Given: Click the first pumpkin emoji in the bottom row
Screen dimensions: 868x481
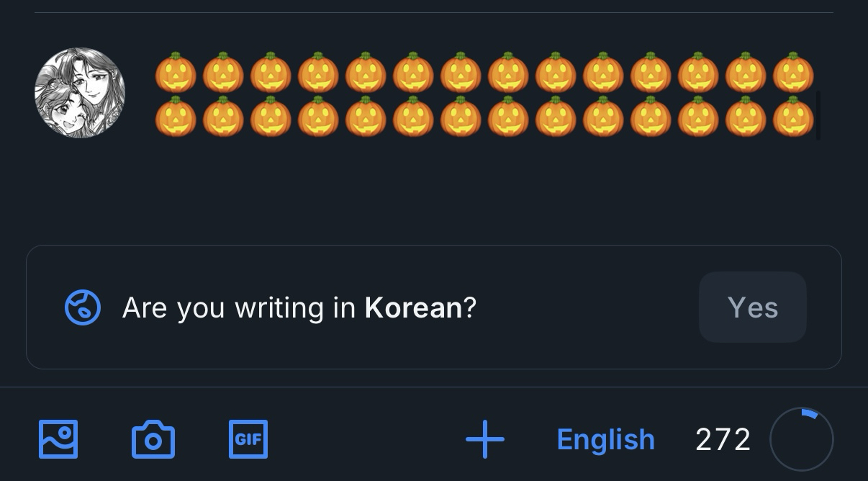Looking at the screenshot, I should [x=176, y=117].
